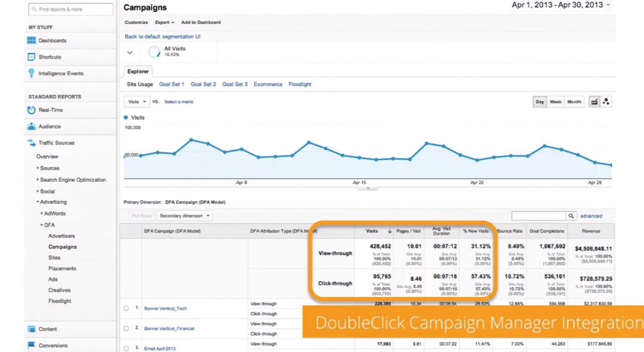Open the advanced filter link
644x352 pixels.
[x=591, y=216]
